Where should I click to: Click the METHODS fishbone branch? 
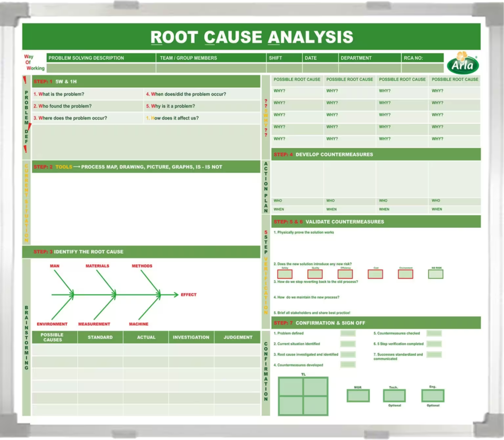[142, 266]
